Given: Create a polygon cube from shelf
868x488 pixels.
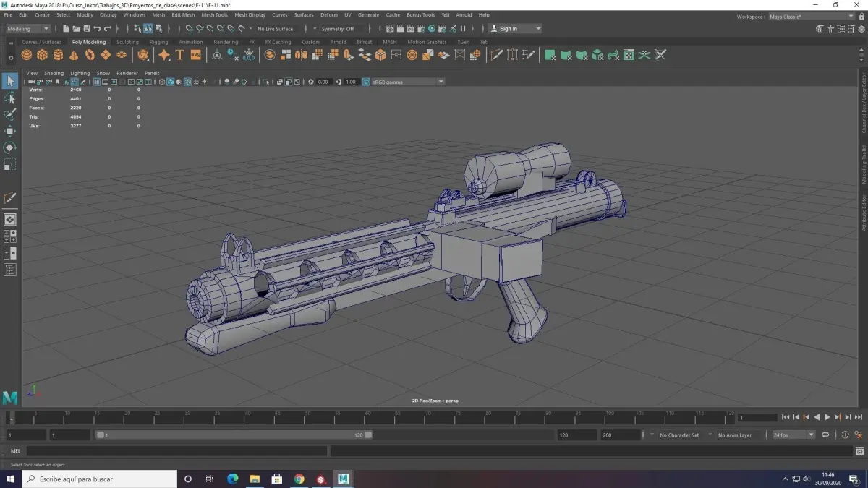Looking at the screenshot, I should [x=43, y=55].
